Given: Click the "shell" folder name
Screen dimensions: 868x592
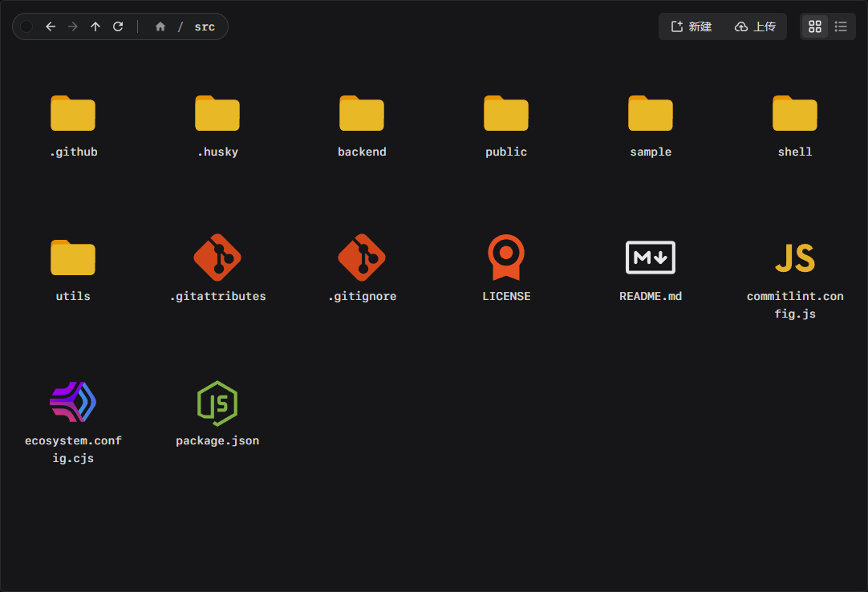Looking at the screenshot, I should click(795, 152).
